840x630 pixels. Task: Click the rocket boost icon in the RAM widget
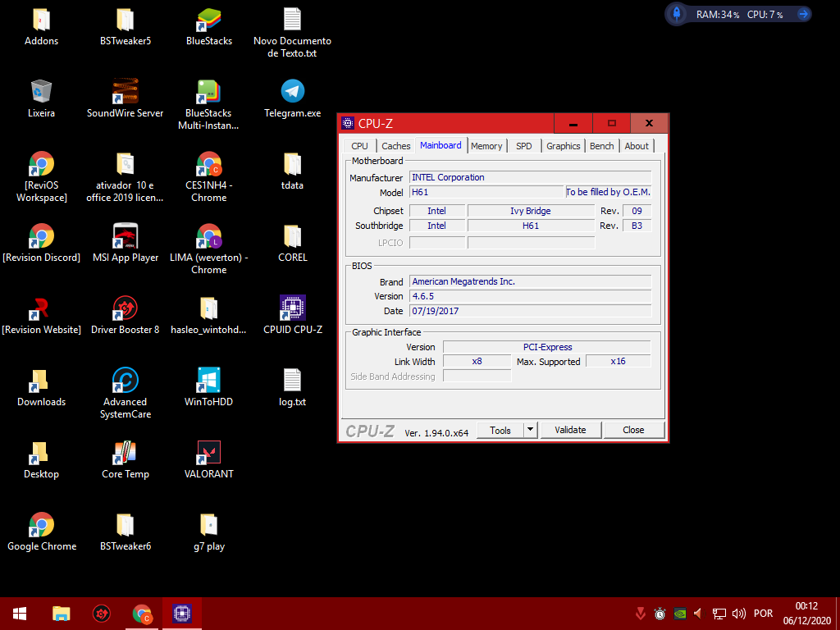tap(677, 14)
